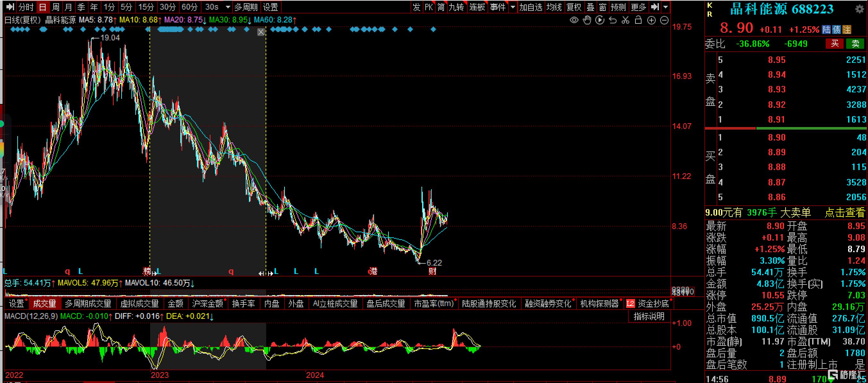
Task: Open the 均线 moving average settings
Action: pos(554,7)
